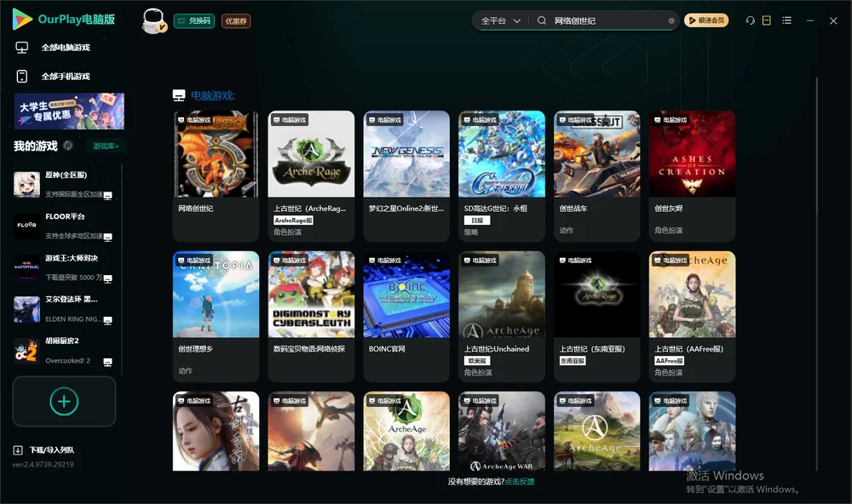Screen dimensions: 852x504
Task: Click the search magnifier icon
Action: [x=542, y=20]
